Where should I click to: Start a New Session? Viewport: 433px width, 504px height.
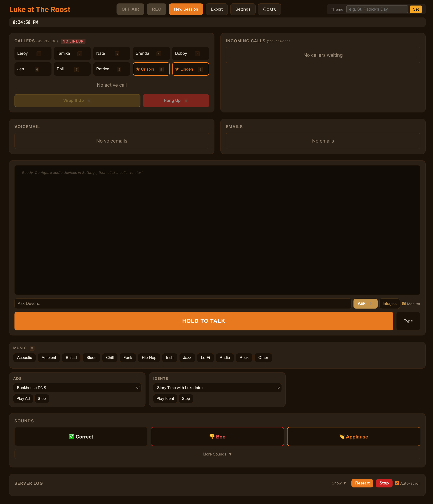(x=186, y=9)
